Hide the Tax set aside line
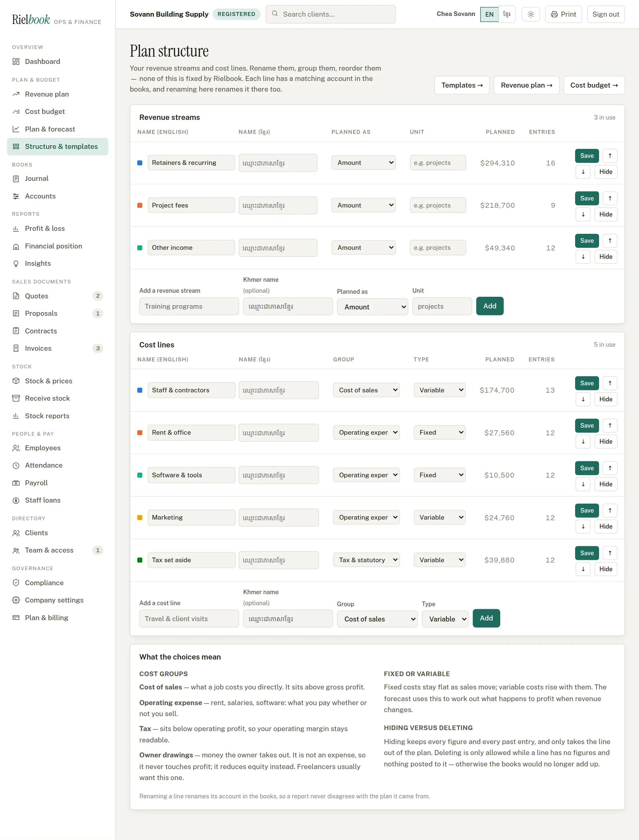Screen dimensions: 639x840 click(605, 569)
